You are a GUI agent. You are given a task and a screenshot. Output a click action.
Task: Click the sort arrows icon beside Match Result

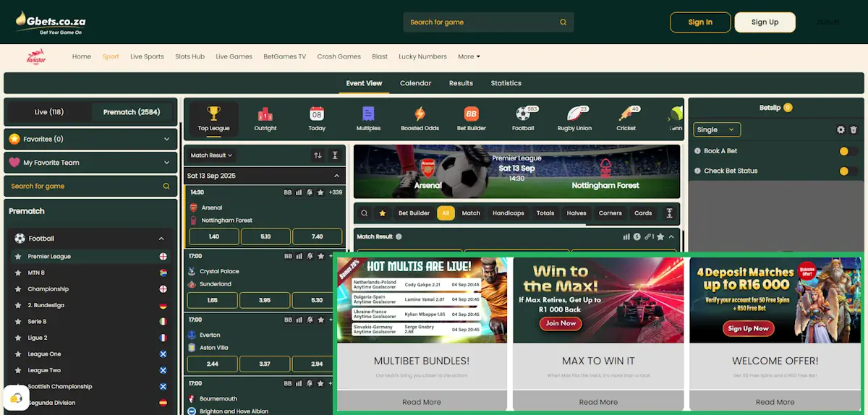coord(318,155)
